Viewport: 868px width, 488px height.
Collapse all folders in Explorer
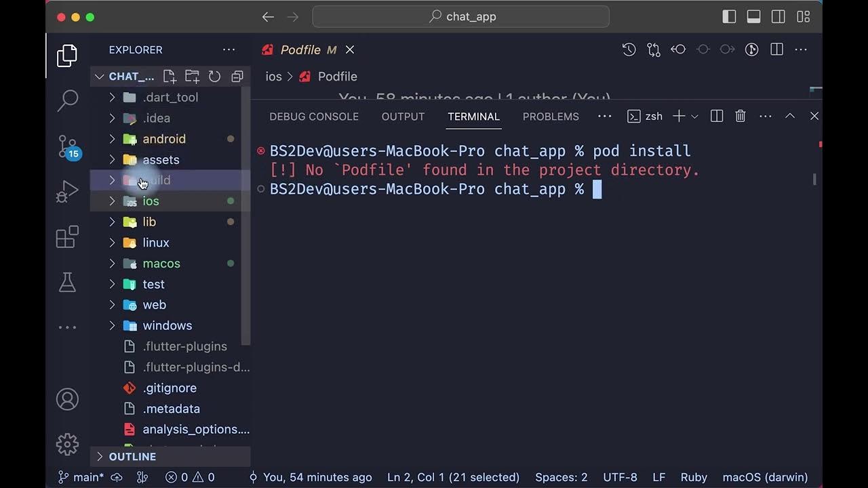click(x=237, y=77)
